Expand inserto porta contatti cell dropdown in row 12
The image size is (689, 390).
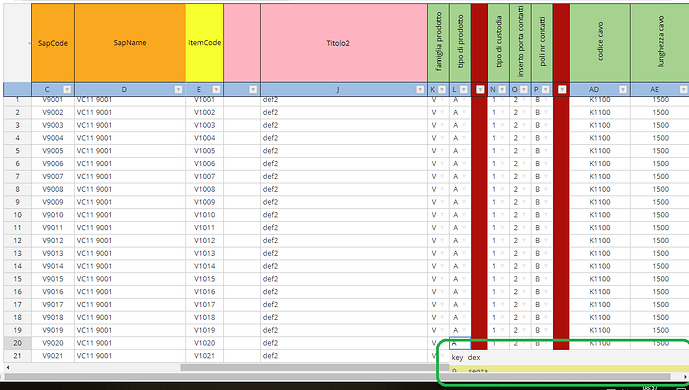524,240
